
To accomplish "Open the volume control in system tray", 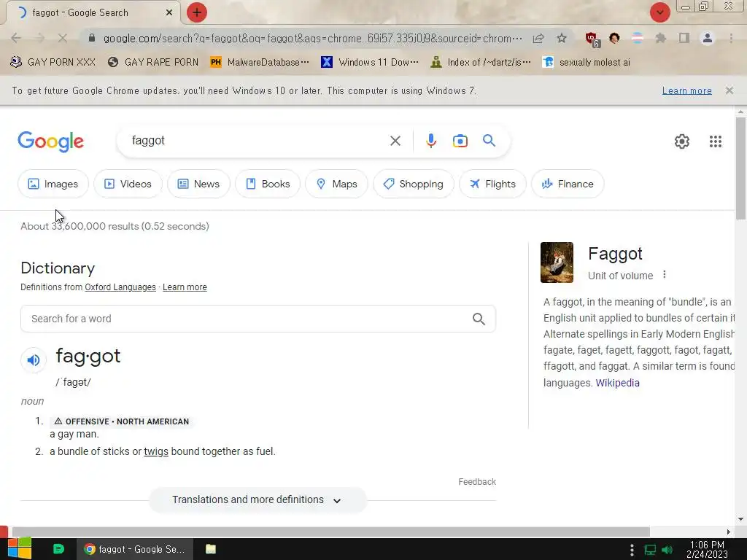I will tap(667, 550).
